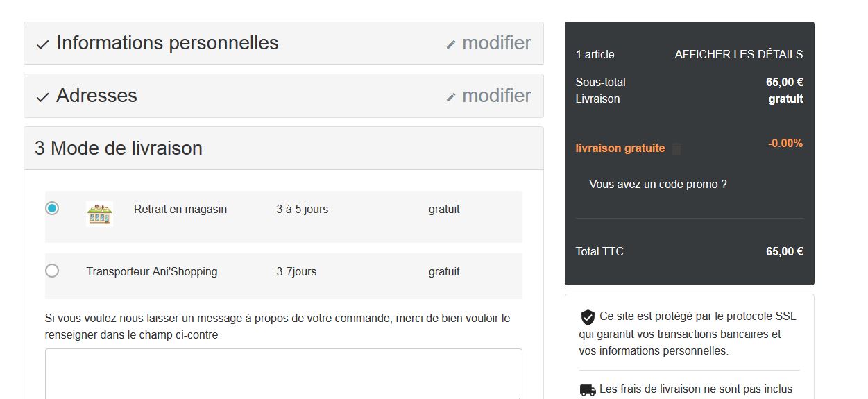
Task: Remove livraison gratuite promo via trash icon
Action: click(677, 148)
